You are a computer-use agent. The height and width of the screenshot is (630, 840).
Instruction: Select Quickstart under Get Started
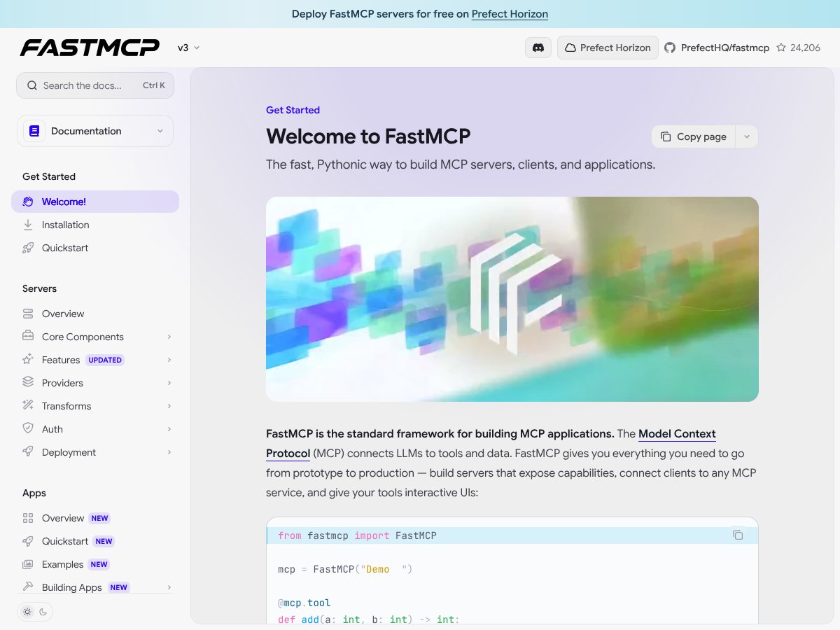[x=65, y=248]
